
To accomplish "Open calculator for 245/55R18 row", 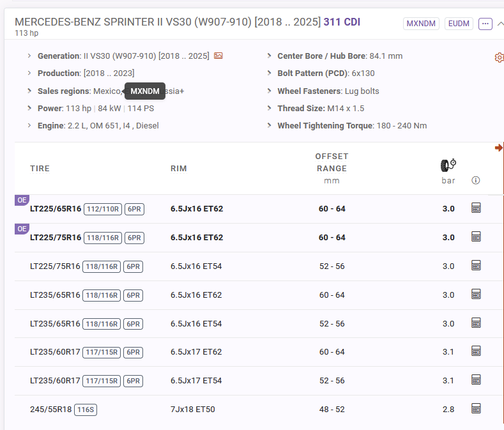I will pyautogui.click(x=476, y=408).
